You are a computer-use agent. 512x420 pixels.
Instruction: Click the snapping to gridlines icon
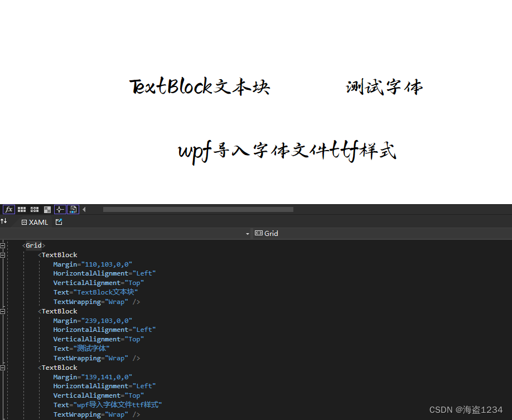click(x=34, y=209)
